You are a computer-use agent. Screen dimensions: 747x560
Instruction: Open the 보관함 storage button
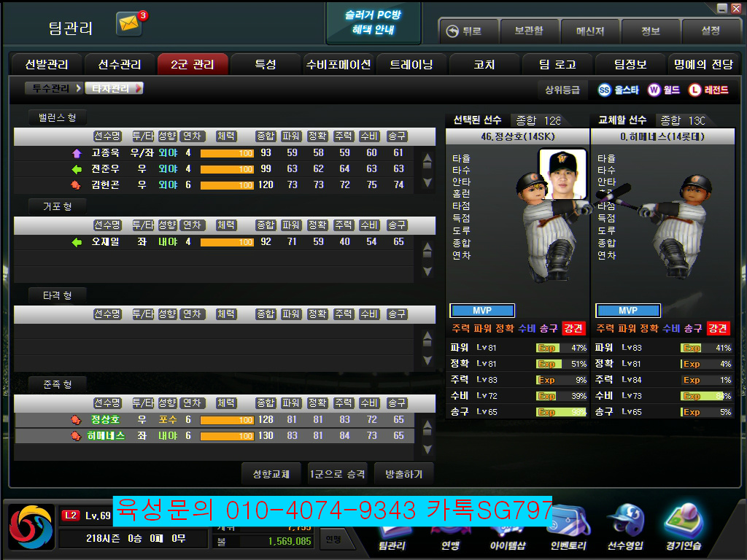pyautogui.click(x=529, y=31)
